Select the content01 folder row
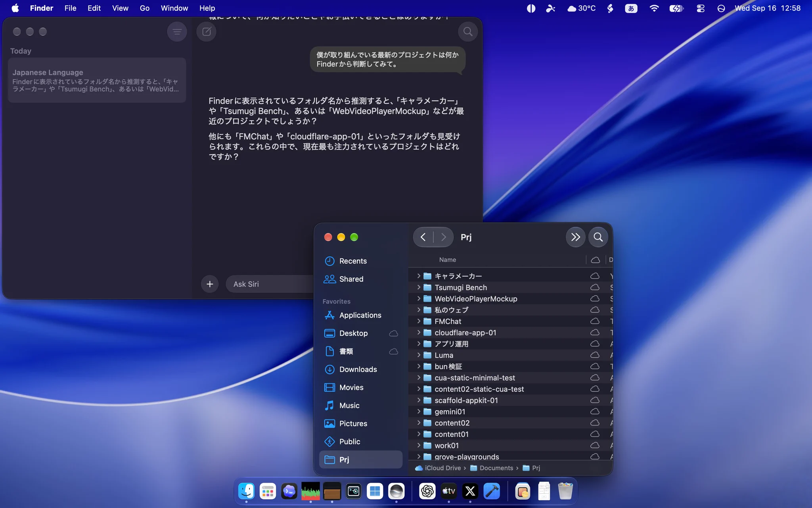 coord(511,434)
